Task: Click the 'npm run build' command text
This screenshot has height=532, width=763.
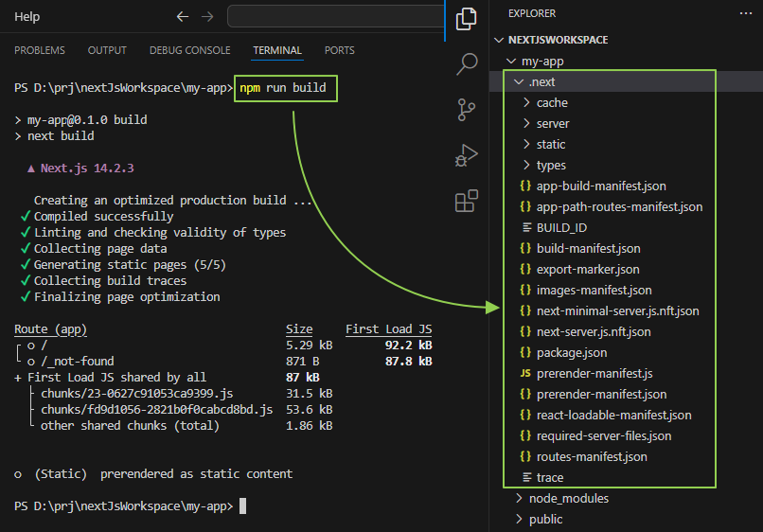Action: [x=283, y=88]
